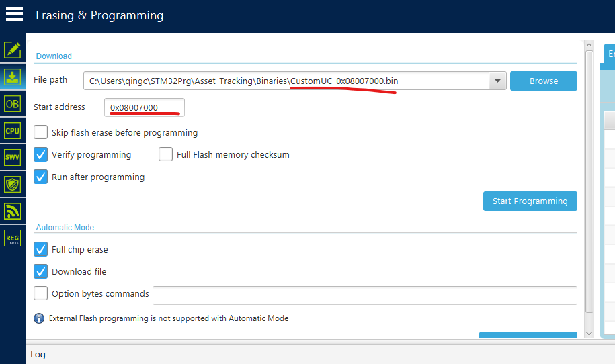Uncheck Run after programming

tap(41, 177)
